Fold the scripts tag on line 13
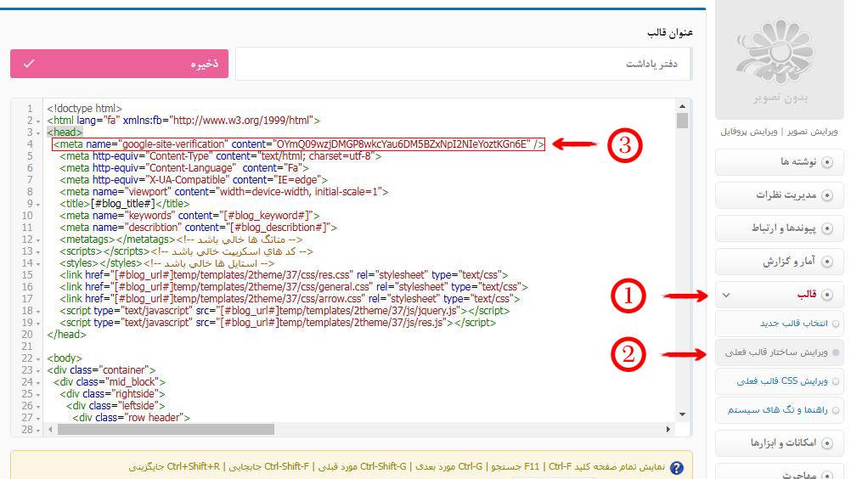 [x=38, y=252]
